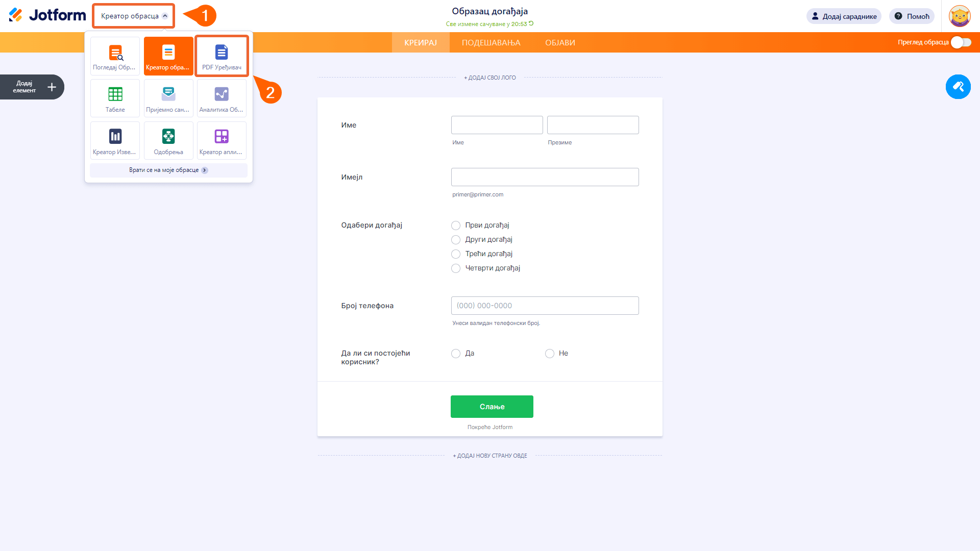Open Аналитика Обрасца icon
The width and height of the screenshot is (980, 551).
pos(222,98)
